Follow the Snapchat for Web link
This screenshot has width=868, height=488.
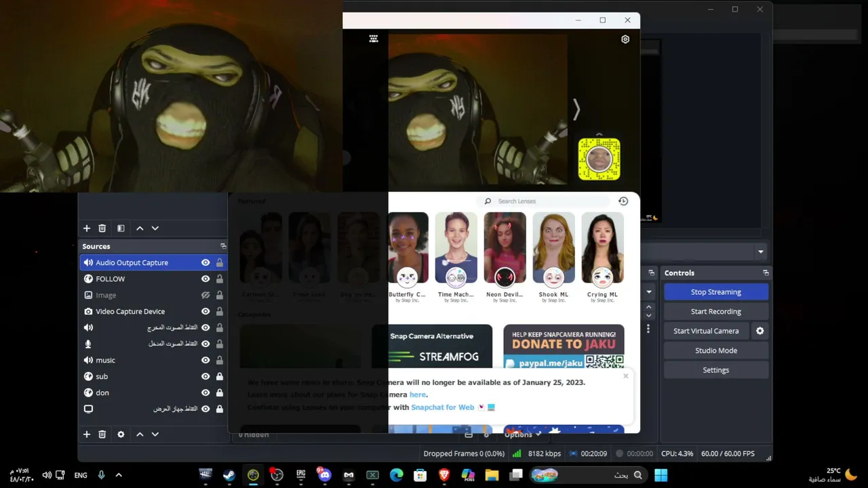tap(443, 407)
